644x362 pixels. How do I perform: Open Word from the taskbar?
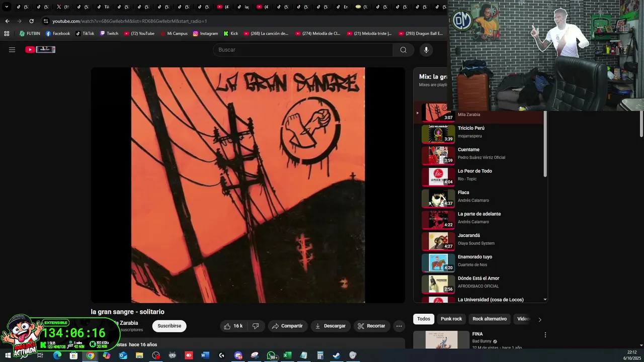click(x=205, y=355)
